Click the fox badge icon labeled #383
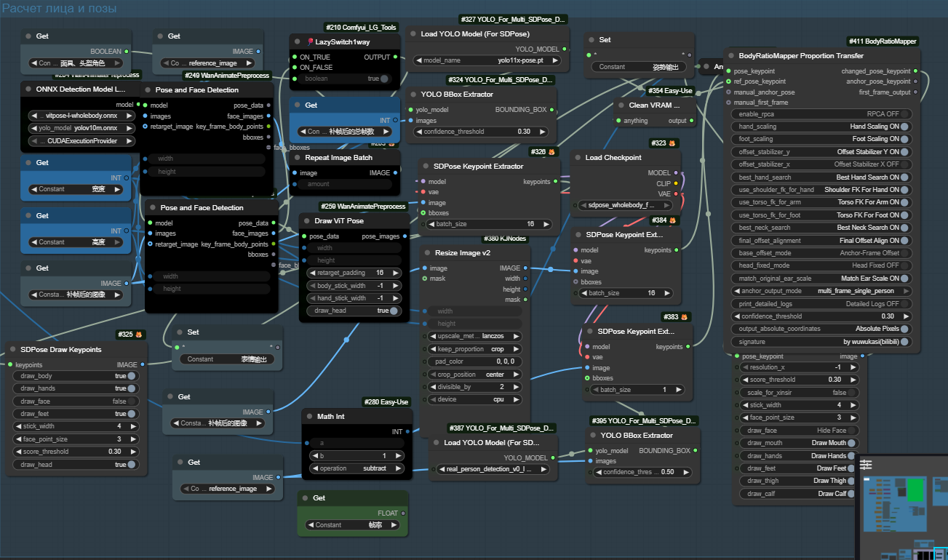Screen dimensions: 948x560 684,317
